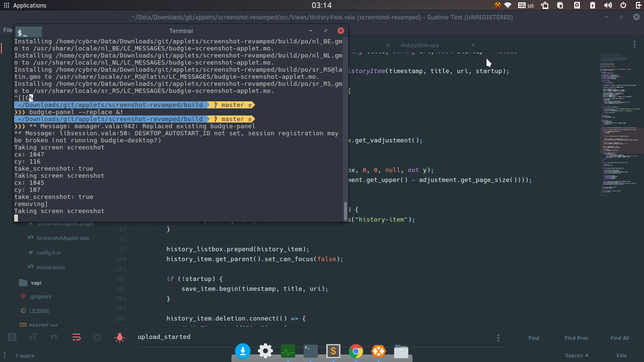
Task: Launch the downloader app from dock
Action: [243, 351]
